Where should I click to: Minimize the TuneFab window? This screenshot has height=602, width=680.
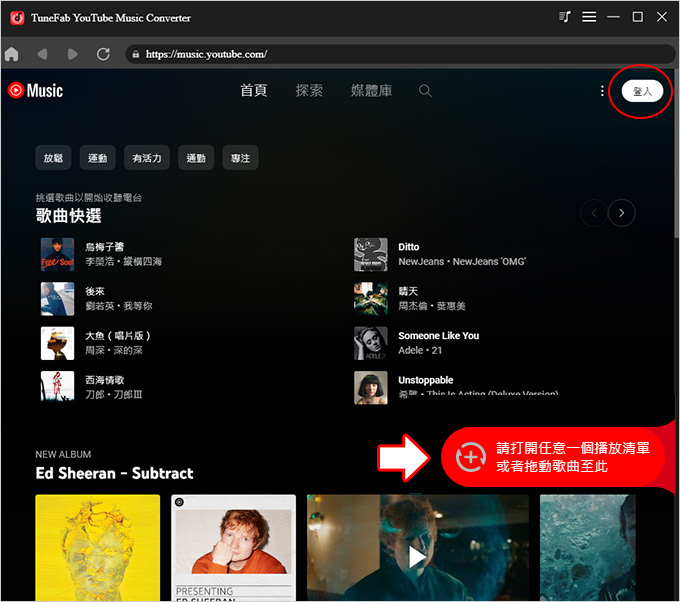613,17
